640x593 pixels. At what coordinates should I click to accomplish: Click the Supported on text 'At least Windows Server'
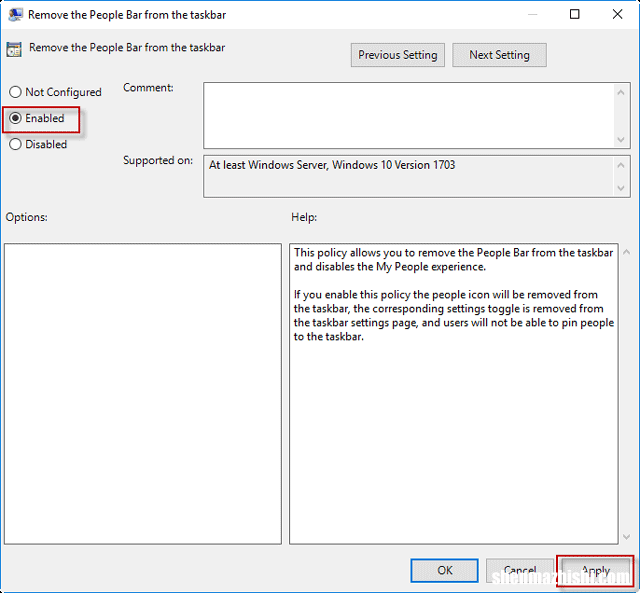click(268, 165)
